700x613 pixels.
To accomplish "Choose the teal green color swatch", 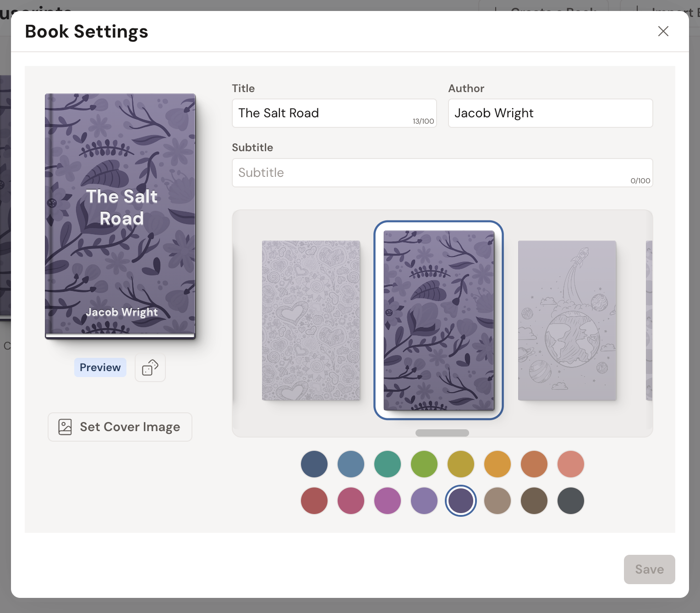I will [x=388, y=464].
